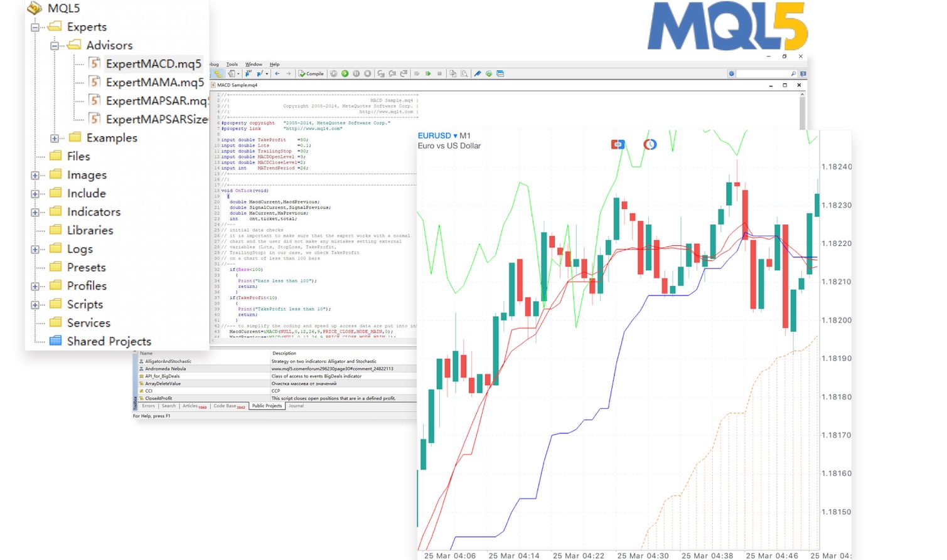Click the back navigation arrow icon

point(277,74)
